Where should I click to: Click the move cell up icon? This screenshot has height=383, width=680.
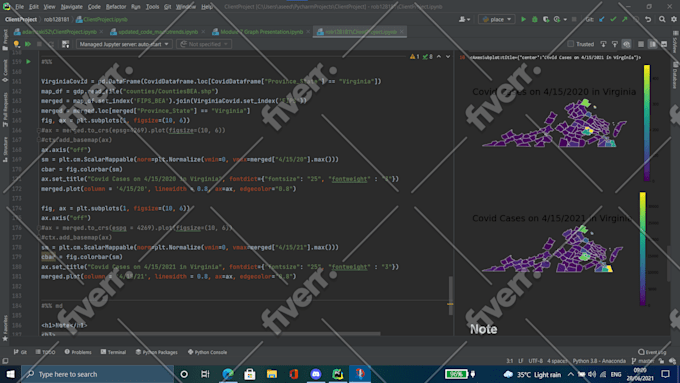[615, 44]
